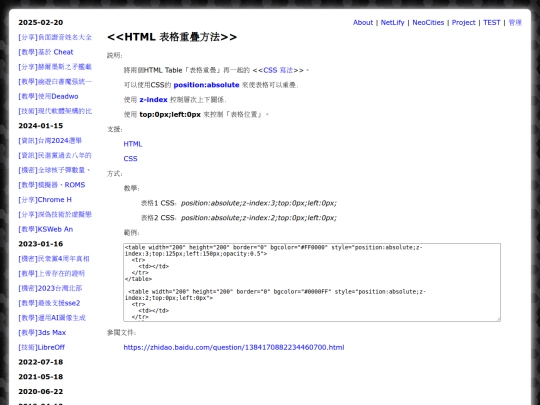Open the NetLify link
This screenshot has width=540, height=405.
point(392,23)
